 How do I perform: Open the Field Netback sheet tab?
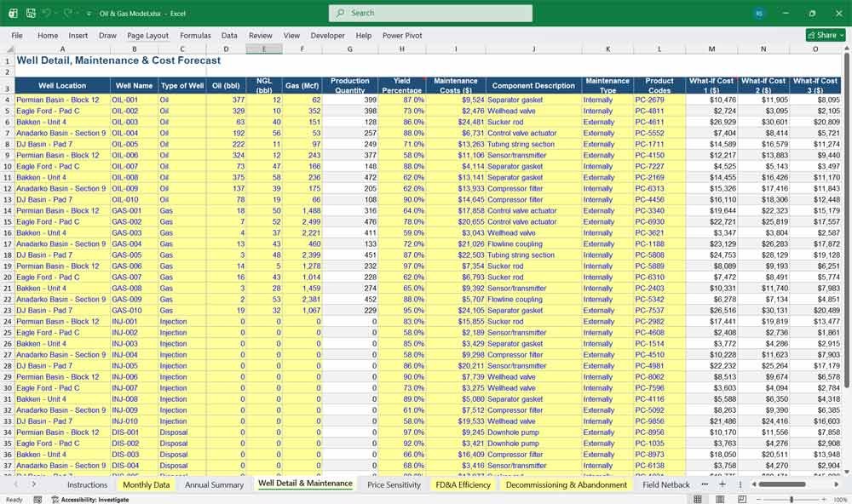click(665, 484)
